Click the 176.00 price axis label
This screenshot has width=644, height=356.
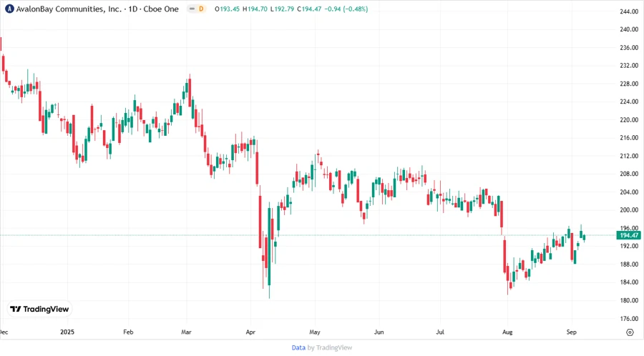coord(629,318)
